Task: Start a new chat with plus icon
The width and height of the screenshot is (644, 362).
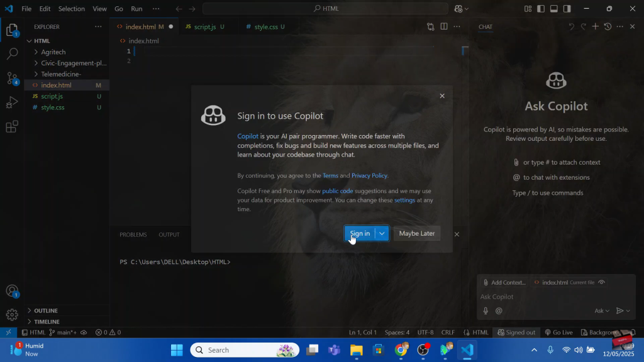Action: tap(595, 26)
